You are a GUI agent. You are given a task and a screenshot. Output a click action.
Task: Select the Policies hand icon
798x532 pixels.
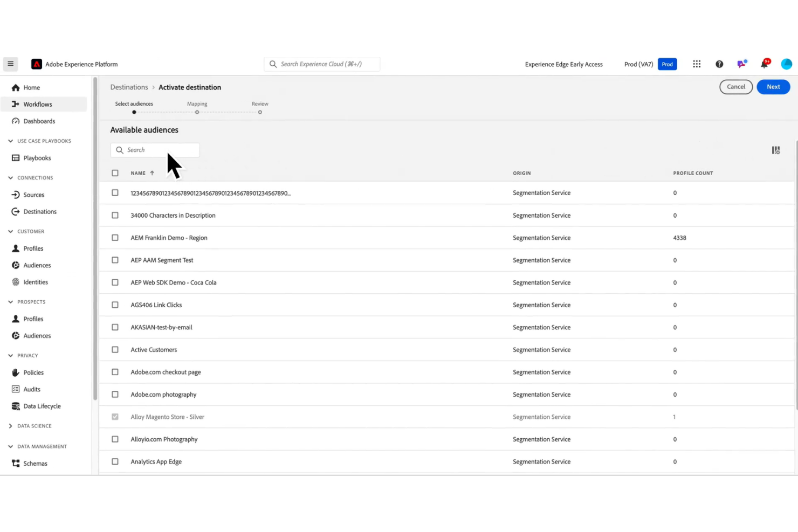(15, 372)
